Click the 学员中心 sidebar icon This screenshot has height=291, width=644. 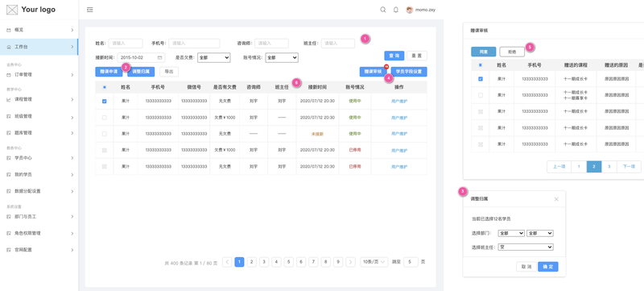(x=9, y=158)
